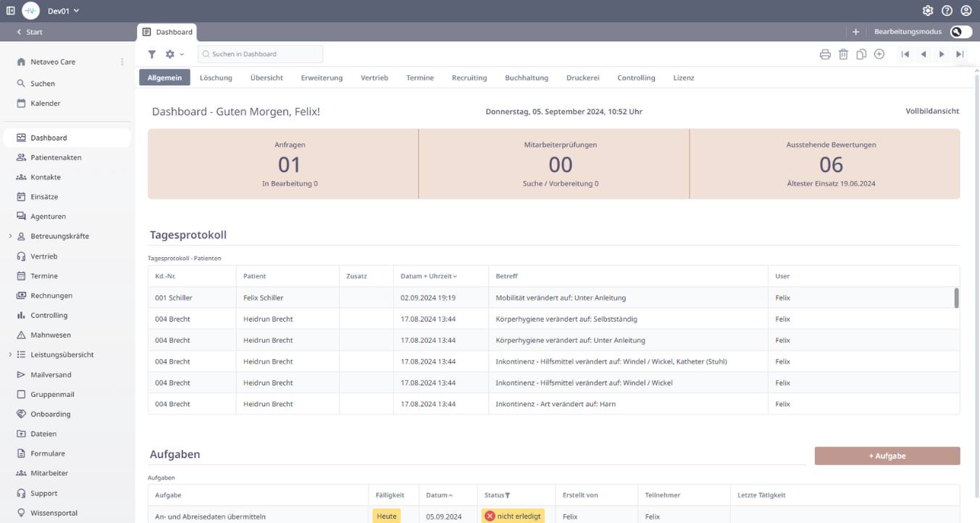Click the print icon in the toolbar
This screenshot has width=980, height=523.
(825, 54)
